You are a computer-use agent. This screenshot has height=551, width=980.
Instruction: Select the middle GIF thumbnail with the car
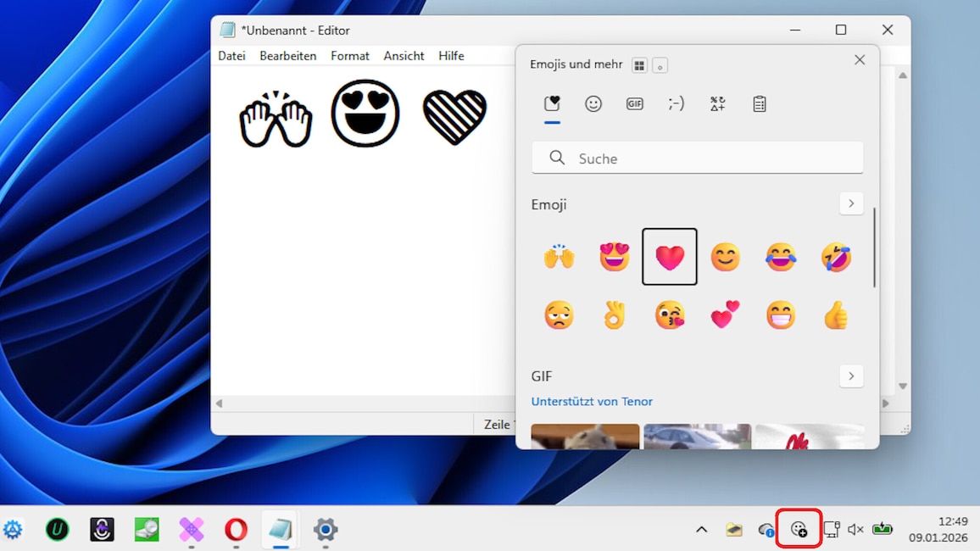697,437
